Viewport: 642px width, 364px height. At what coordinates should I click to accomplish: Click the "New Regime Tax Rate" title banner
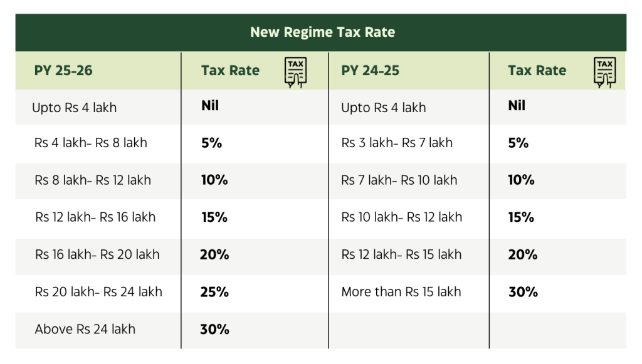point(322,32)
